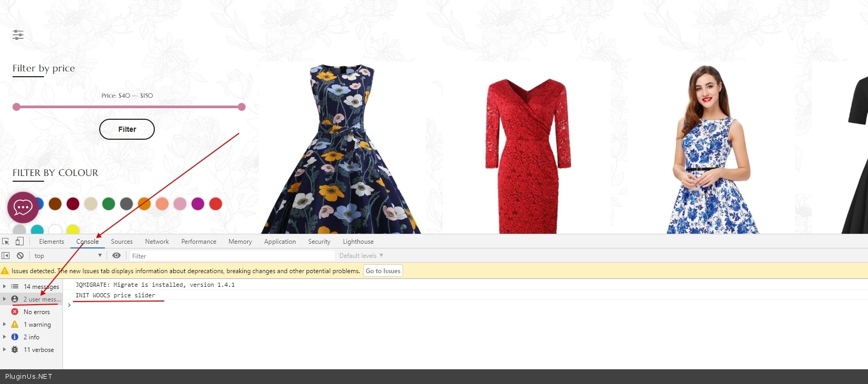The height and width of the screenshot is (384, 868).
Task: Activate the inspect element picker
Action: point(6,242)
